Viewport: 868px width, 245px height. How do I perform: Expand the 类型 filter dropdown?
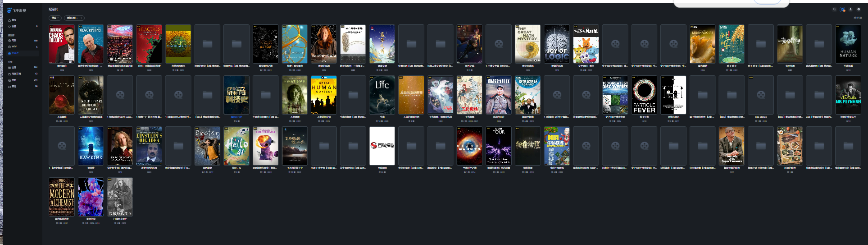tap(55, 18)
